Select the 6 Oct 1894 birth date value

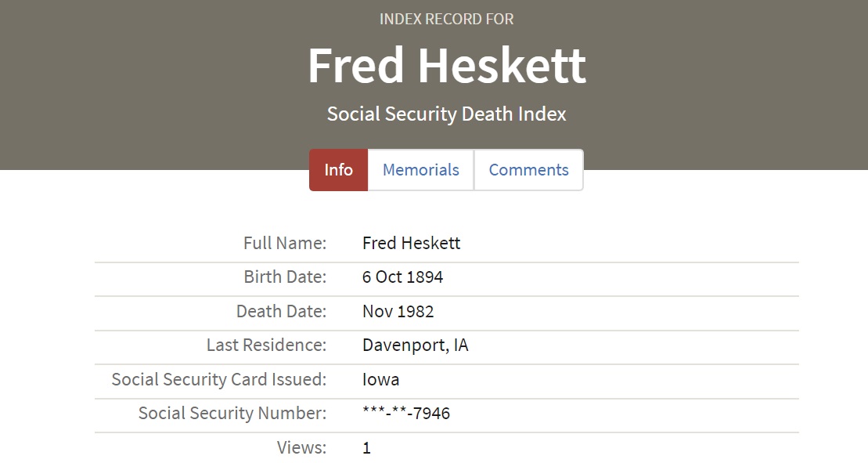[x=402, y=277]
